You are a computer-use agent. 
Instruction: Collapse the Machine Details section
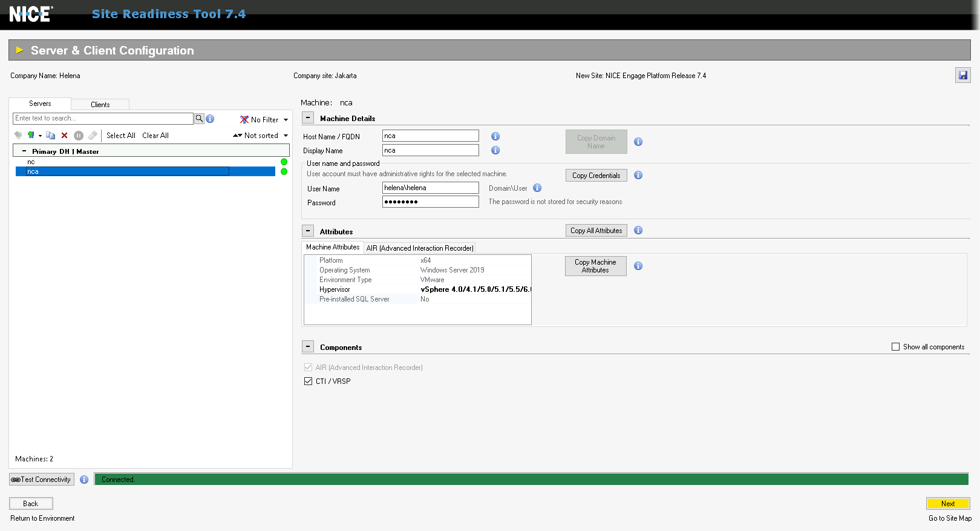[x=308, y=118]
